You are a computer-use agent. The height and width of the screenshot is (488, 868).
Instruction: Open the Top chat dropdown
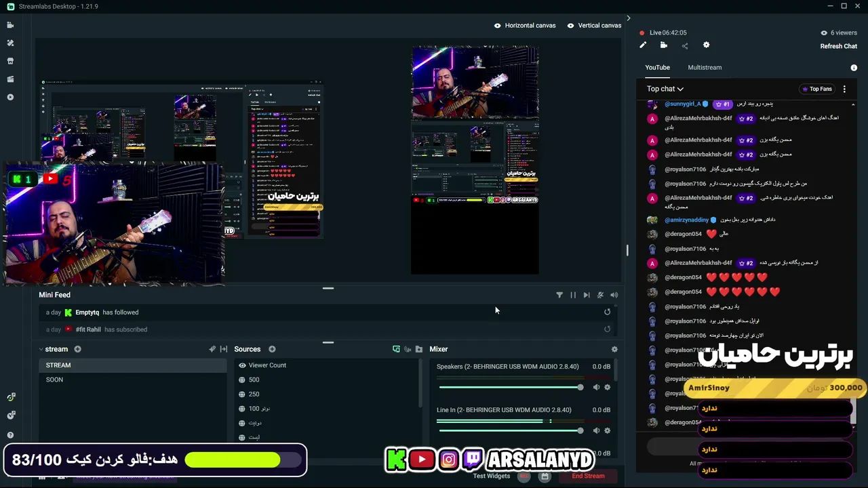665,89
